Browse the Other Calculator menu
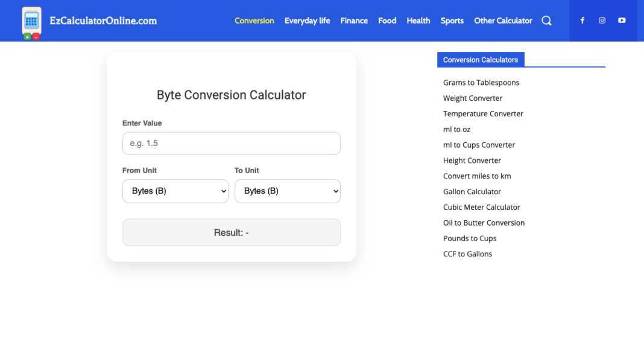 [503, 20]
